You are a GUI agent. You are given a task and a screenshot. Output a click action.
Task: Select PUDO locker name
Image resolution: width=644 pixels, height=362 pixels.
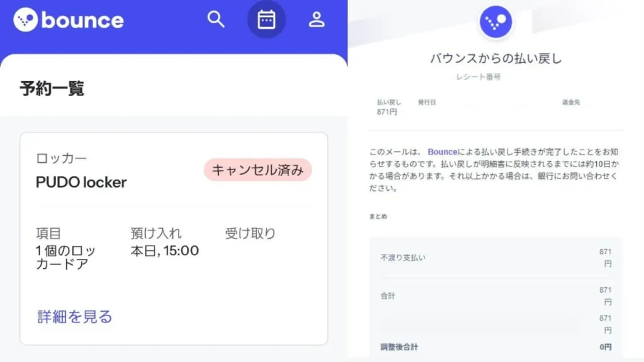81,182
